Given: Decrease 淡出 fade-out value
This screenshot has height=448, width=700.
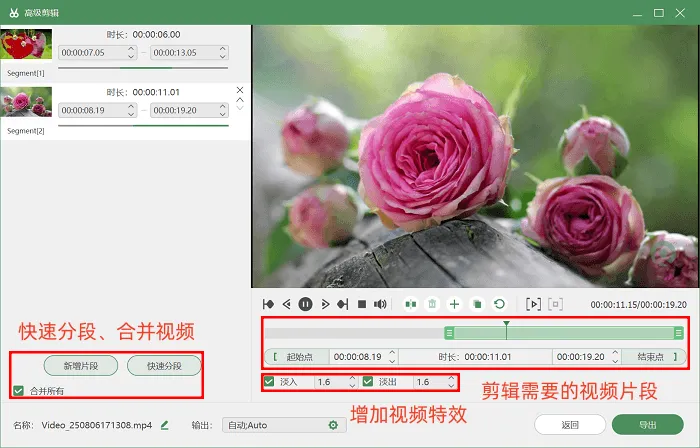Looking at the screenshot, I should pyautogui.click(x=451, y=386).
